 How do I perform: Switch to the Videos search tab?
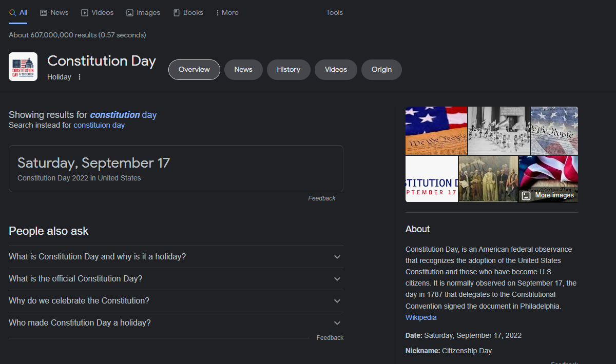point(98,12)
